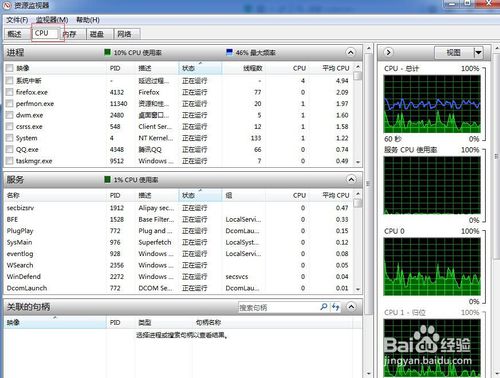500x378 pixels.
Task: Click the green CPU 使用率 indicator in 服务
Action: click(x=107, y=180)
